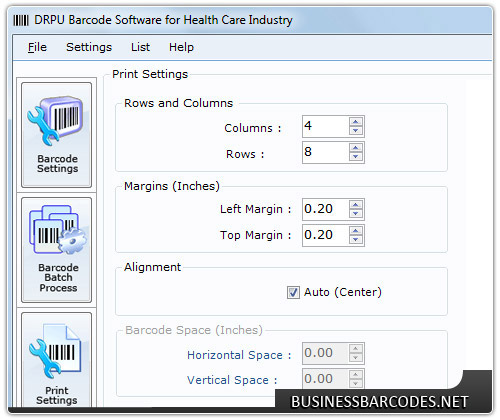Open the File menu
Screen dimensions: 500x420
coord(37,47)
